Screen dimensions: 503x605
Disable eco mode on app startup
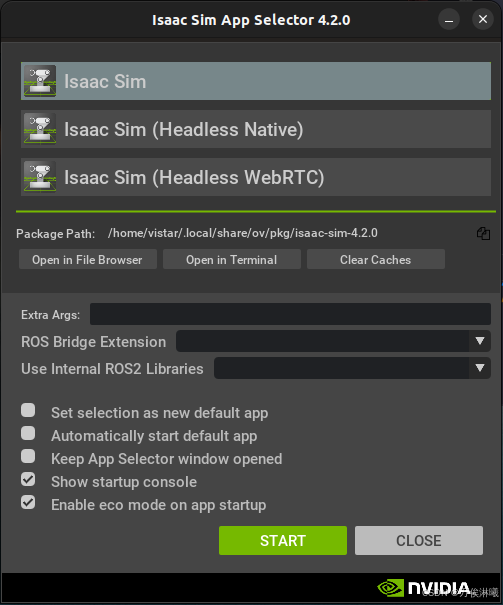[x=28, y=503]
